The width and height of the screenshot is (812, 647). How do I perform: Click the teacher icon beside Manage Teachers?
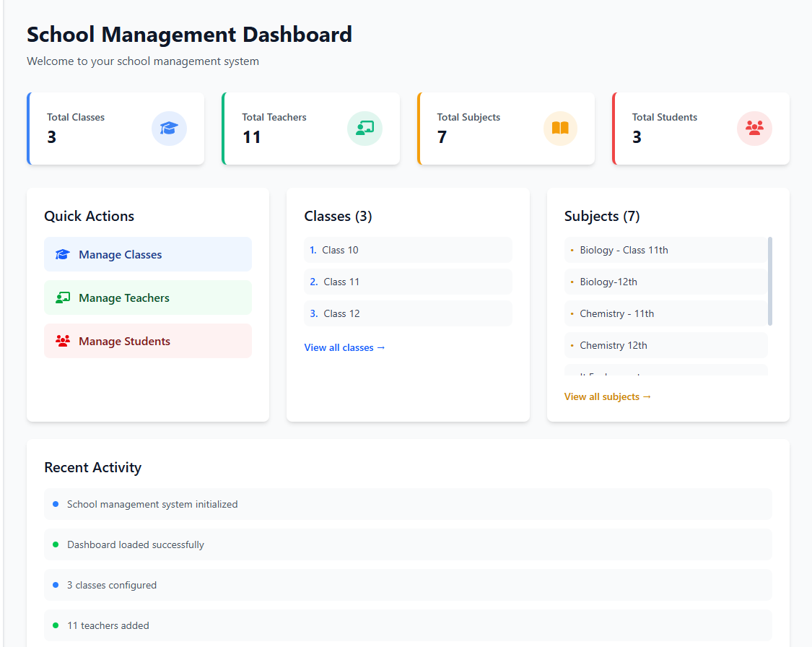(63, 298)
